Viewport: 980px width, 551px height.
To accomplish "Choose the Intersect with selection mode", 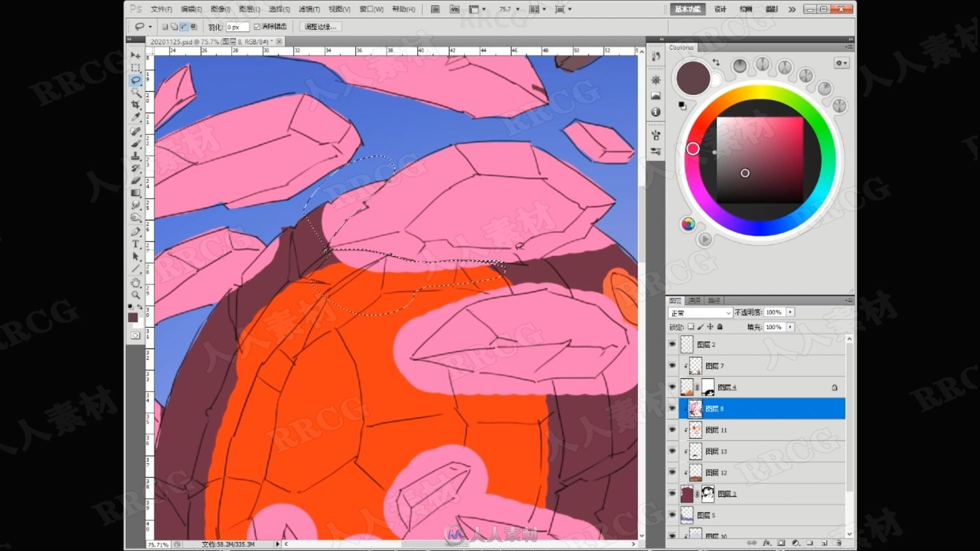I will tap(193, 27).
